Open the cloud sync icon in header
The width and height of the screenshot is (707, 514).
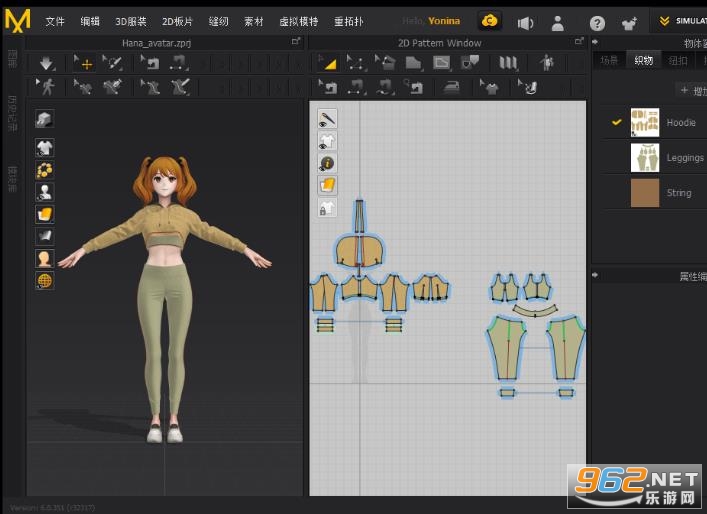[x=489, y=21]
